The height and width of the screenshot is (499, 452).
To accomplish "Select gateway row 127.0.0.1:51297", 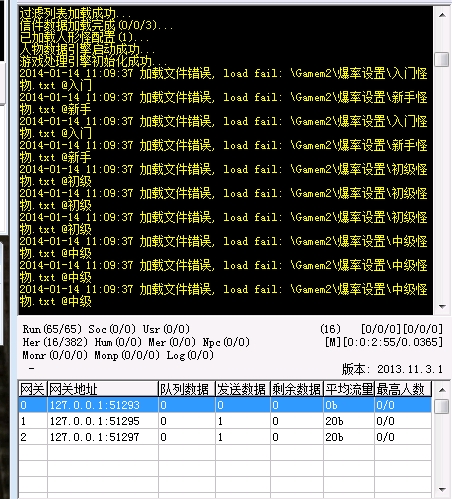I will click(225, 437).
